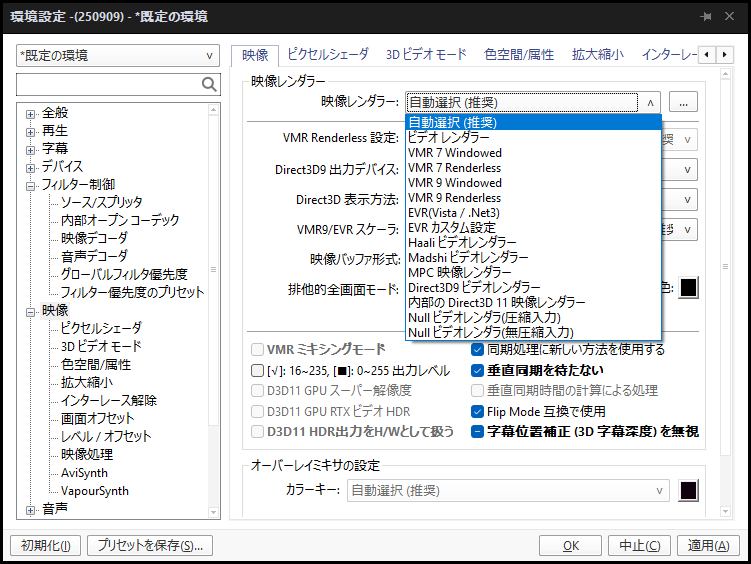Image resolution: width=751 pixels, height=564 pixels.
Task: Open the カラーキー black color swatch
Action: (x=688, y=491)
